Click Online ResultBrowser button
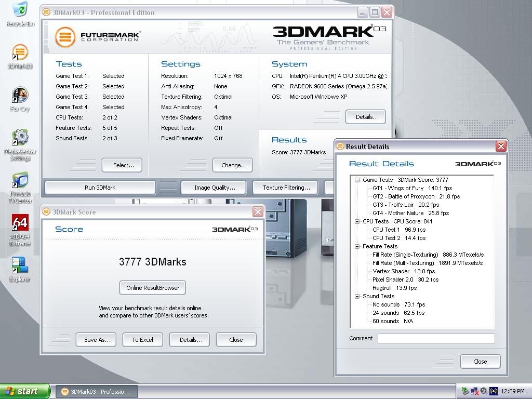The width and height of the screenshot is (532, 399). [153, 288]
